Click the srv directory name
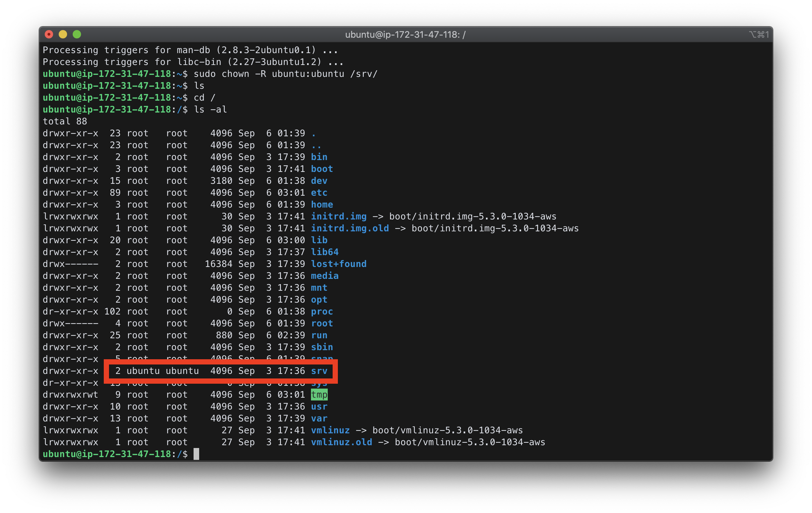Viewport: 812px width, 513px height. click(319, 371)
